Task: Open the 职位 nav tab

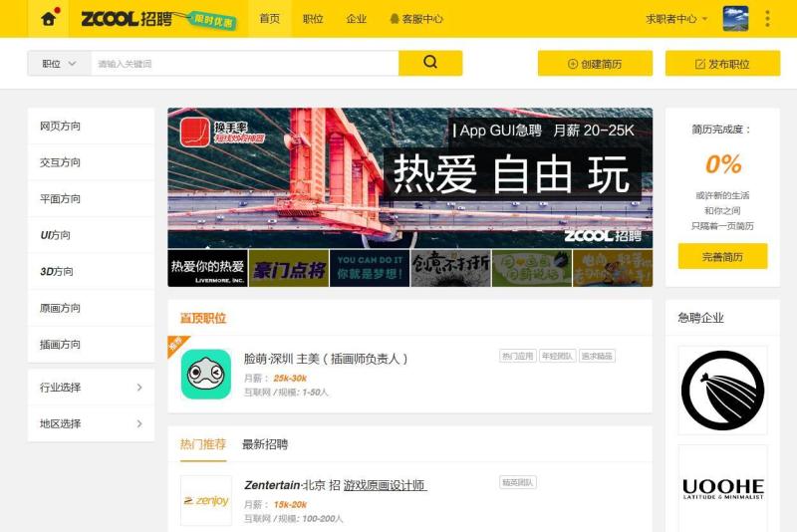Action: 313,19
